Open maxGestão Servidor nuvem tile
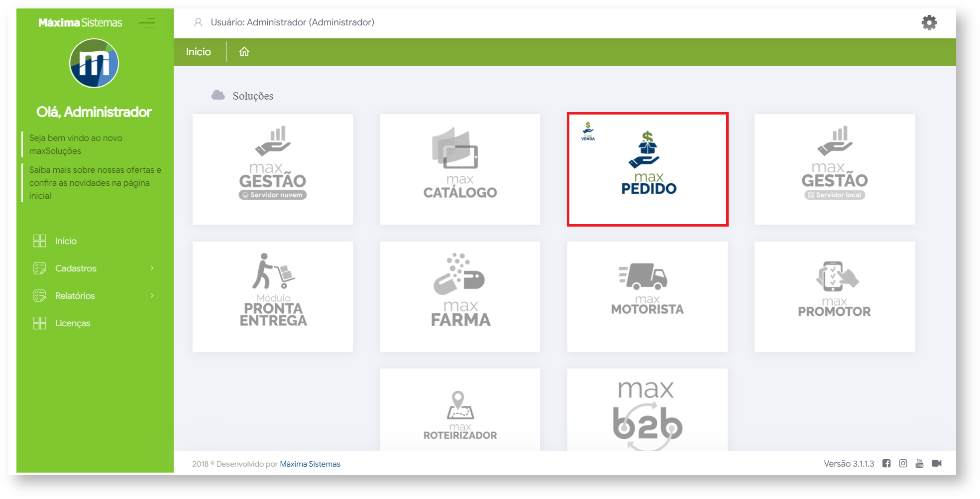This screenshot has height=499, width=980. coord(273,169)
